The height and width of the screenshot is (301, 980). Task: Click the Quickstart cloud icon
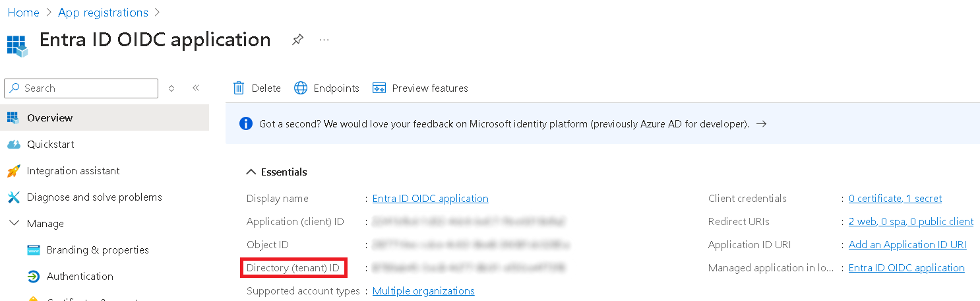click(14, 145)
